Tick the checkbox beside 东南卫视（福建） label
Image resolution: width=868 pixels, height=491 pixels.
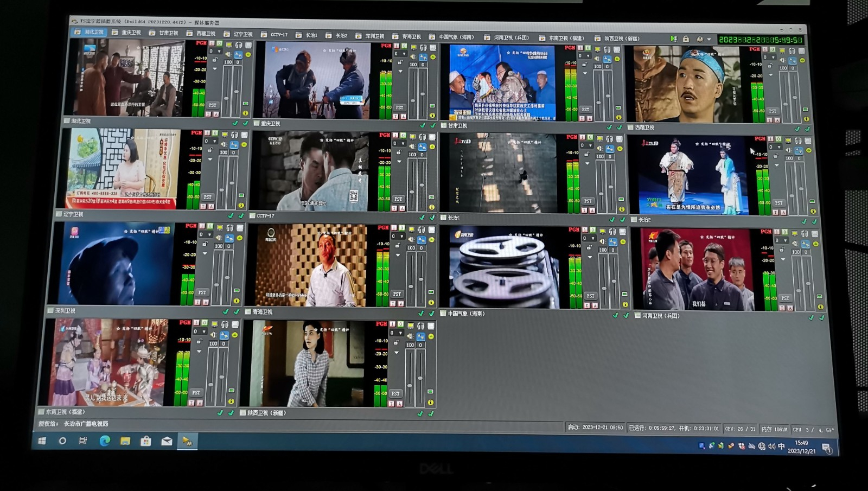click(x=41, y=412)
